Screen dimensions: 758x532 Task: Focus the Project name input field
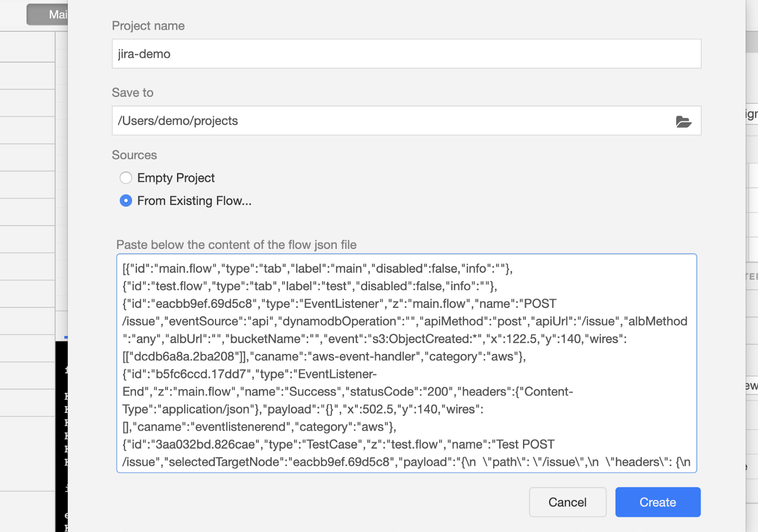coord(406,54)
